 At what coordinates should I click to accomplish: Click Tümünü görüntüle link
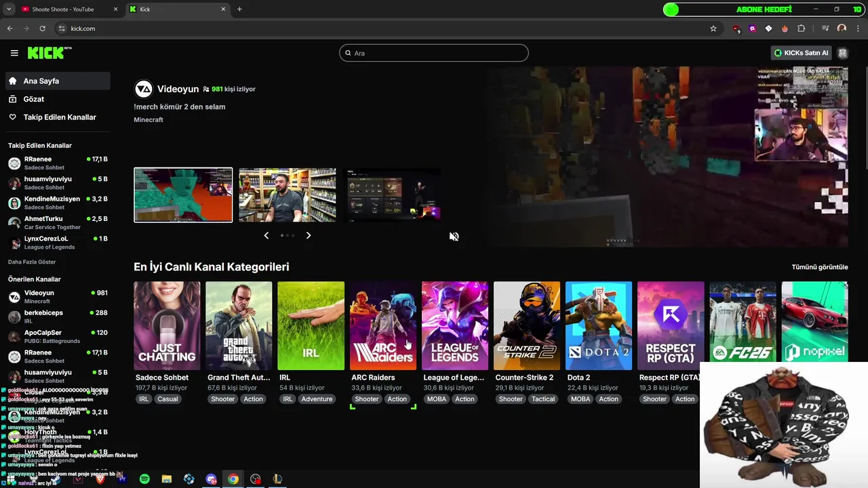coord(820,267)
